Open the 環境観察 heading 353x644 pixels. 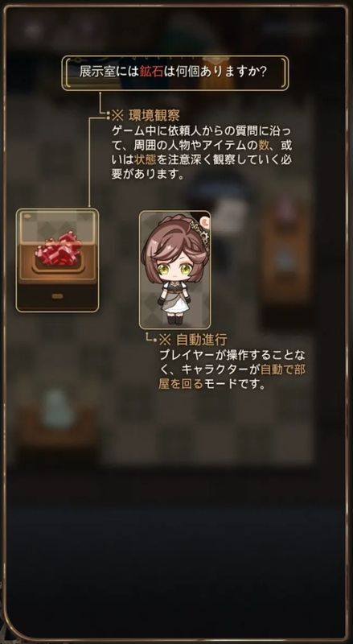tap(154, 114)
